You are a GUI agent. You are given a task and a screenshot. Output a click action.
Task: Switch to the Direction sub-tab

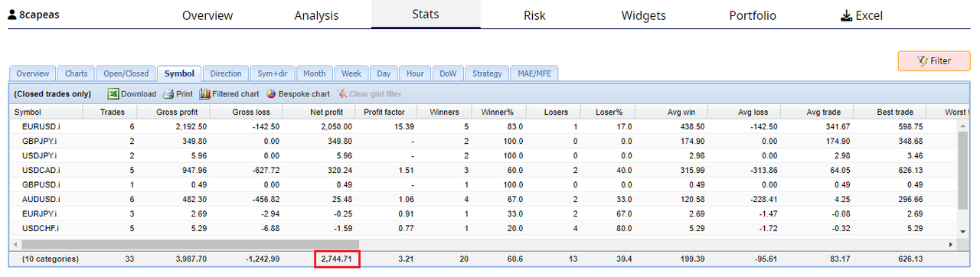click(x=226, y=73)
